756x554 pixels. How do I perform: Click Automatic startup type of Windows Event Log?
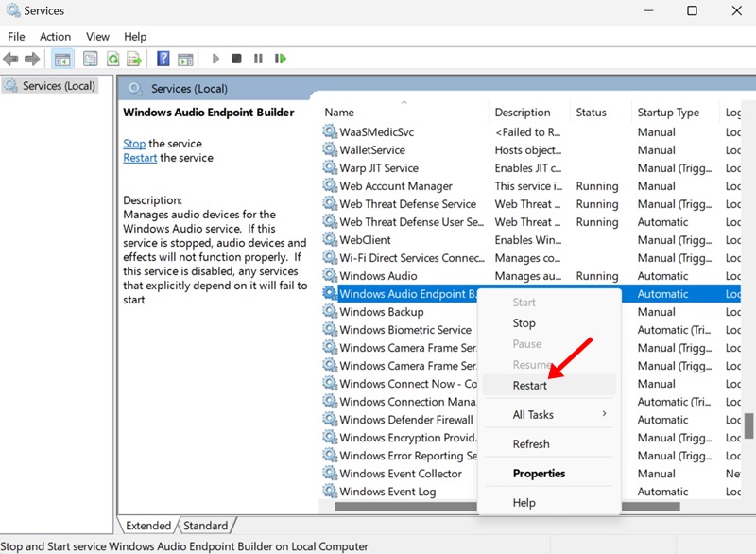tap(662, 492)
